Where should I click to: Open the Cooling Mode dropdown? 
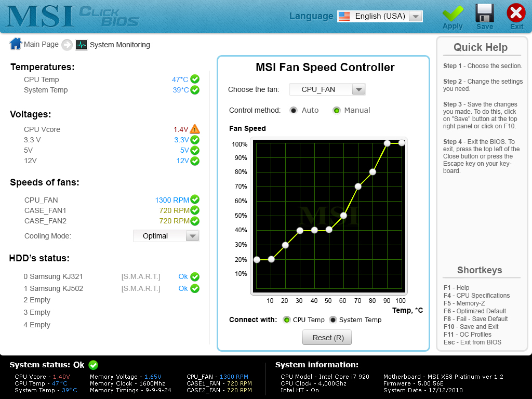point(166,236)
